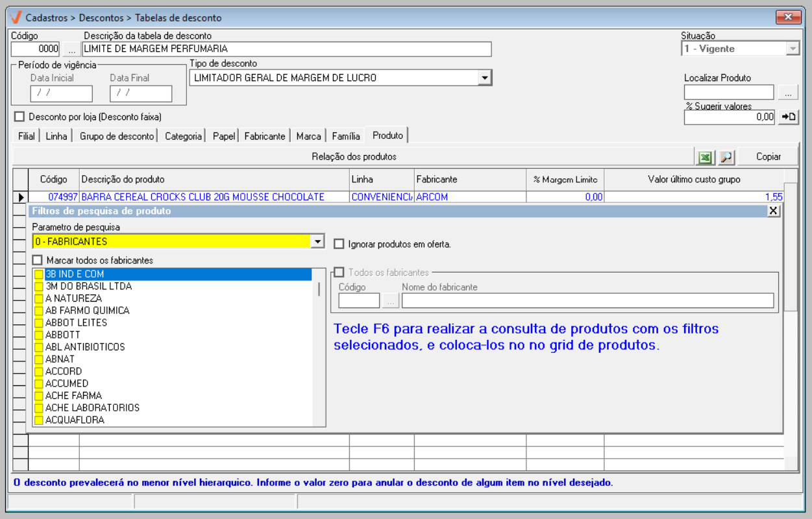The width and height of the screenshot is (812, 519).
Task: Open the Localizar Produto ellipsis button
Action: [x=788, y=93]
